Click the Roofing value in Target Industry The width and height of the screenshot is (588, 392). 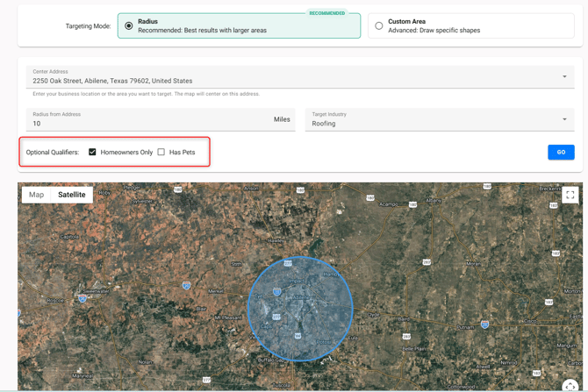point(324,124)
